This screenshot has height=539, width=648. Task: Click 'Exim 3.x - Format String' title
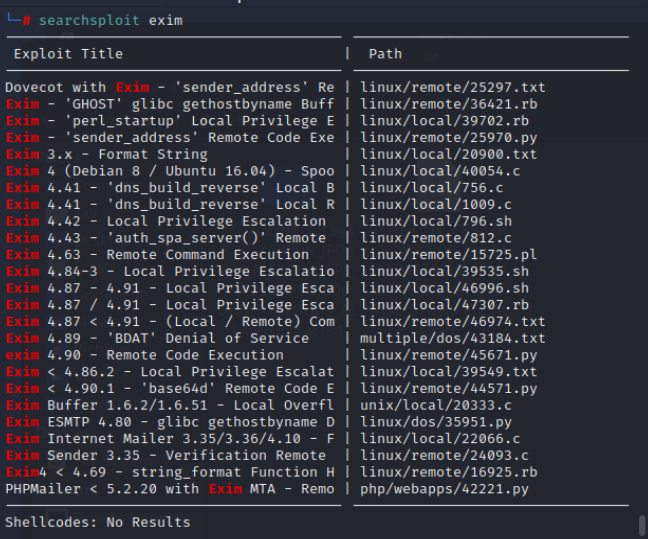[107, 155]
